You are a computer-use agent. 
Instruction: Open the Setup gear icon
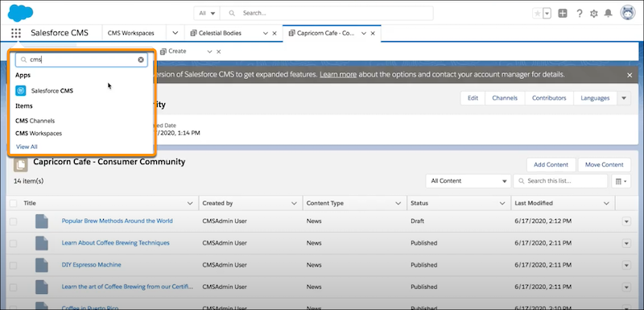pyautogui.click(x=594, y=14)
